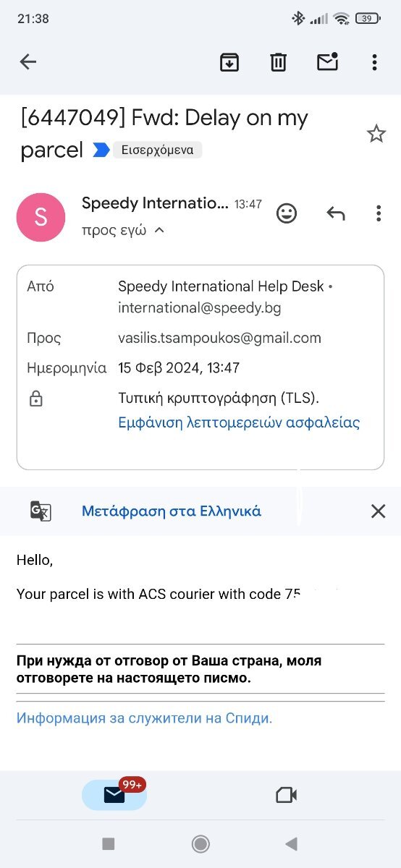Viewport: 401px width, 868px height.
Task: Dismiss the translation bar
Action: [378, 511]
